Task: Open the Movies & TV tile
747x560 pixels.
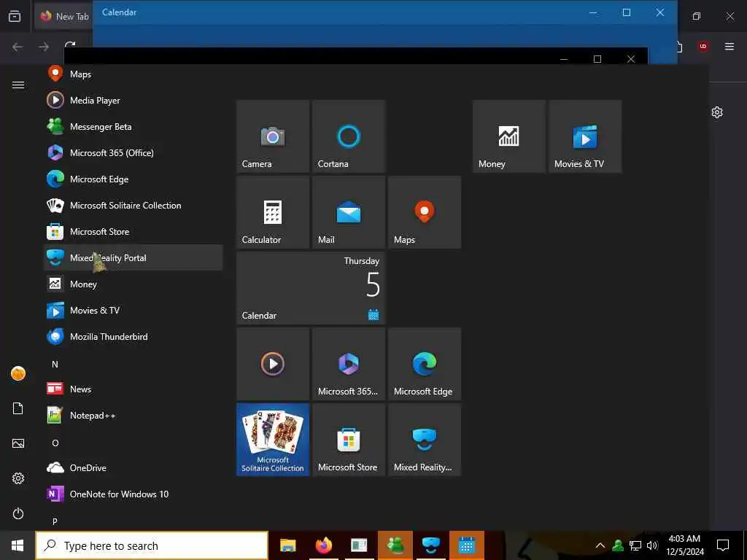Action: pyautogui.click(x=585, y=136)
